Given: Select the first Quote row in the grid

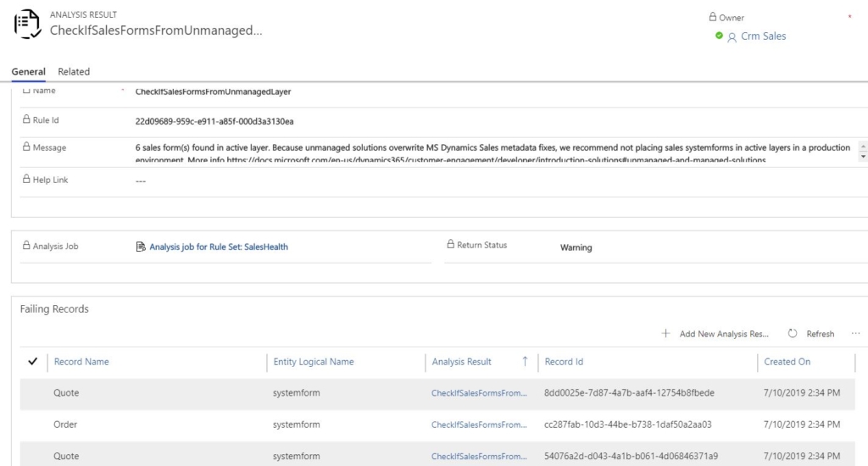Looking at the screenshot, I should point(66,393).
